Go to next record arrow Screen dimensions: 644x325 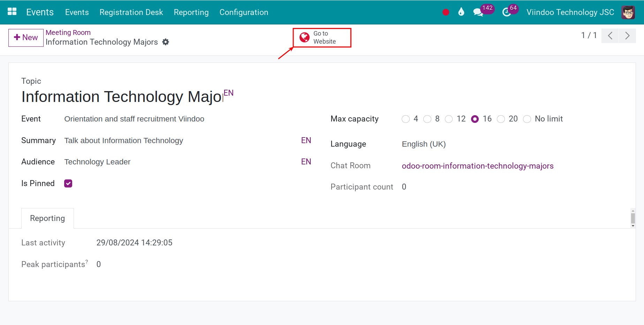coord(627,36)
